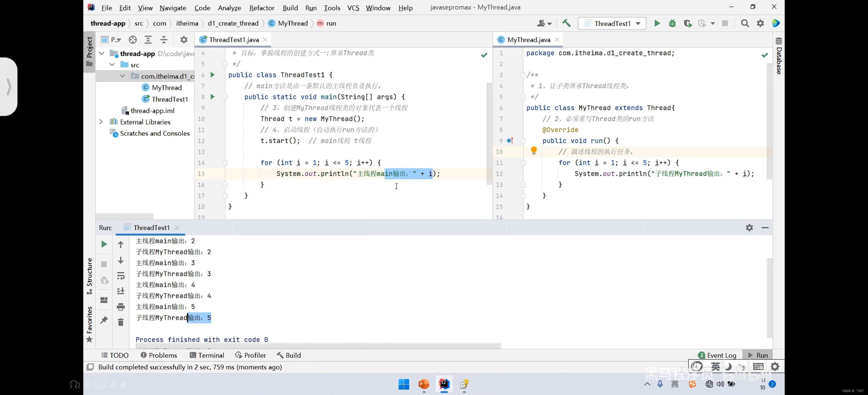Close the ThreadTest1 run tab

point(177,228)
